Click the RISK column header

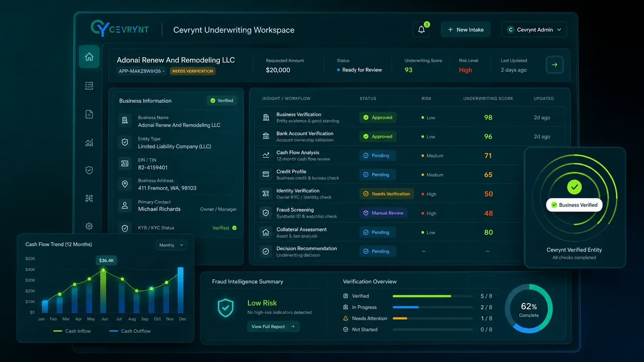click(426, 98)
